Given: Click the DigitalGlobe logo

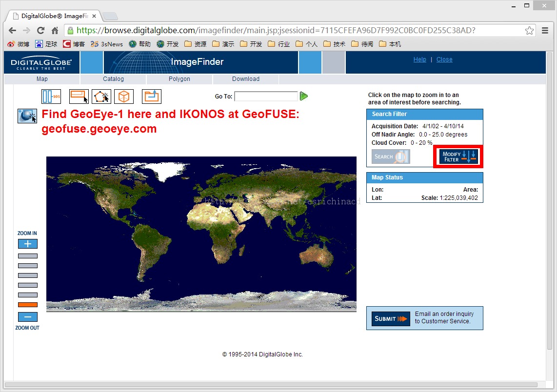Looking at the screenshot, I should pyautogui.click(x=41, y=63).
